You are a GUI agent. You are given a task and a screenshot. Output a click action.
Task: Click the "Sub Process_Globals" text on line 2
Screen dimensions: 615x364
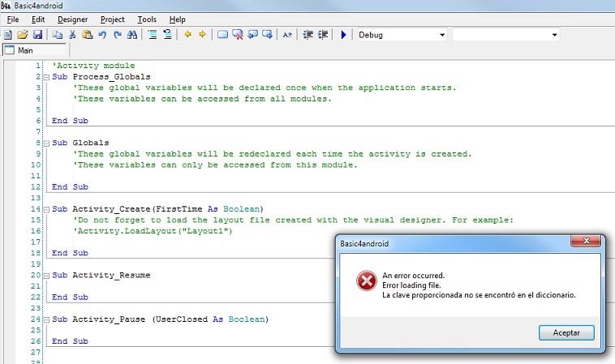click(101, 76)
